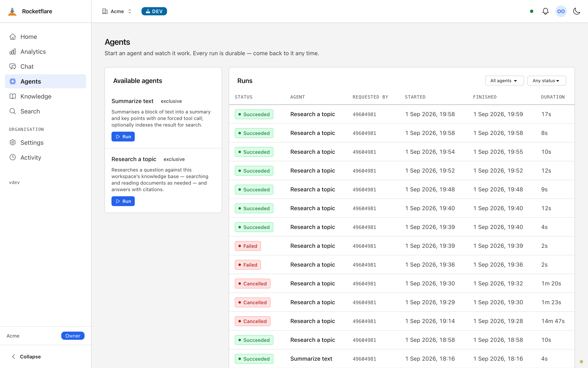The width and height of the screenshot is (588, 368).
Task: Expand the Acme organisation switcher
Action: click(x=117, y=11)
